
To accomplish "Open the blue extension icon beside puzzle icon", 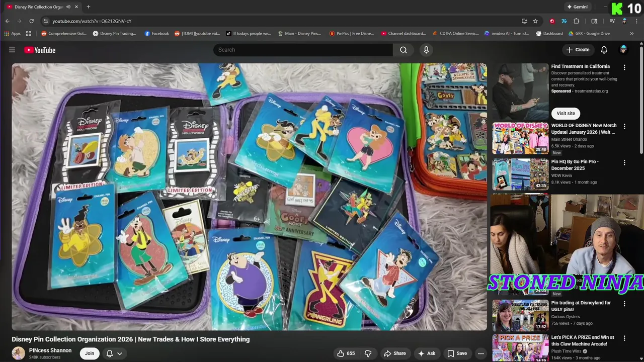I will [564, 21].
